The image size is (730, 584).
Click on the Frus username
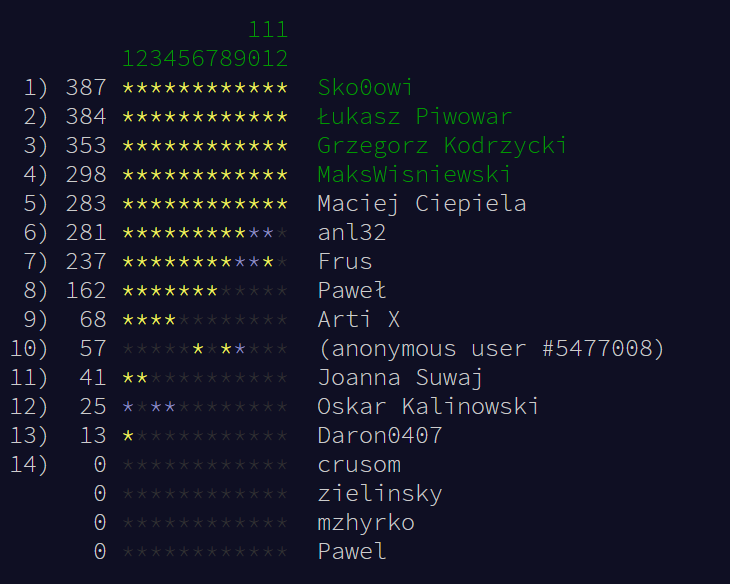(345, 262)
